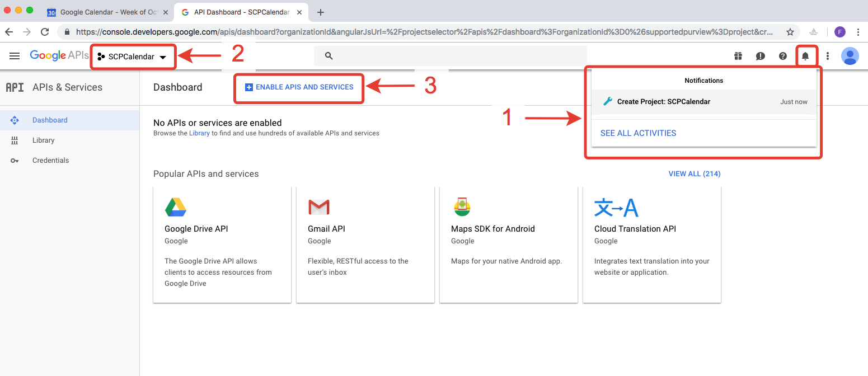Image resolution: width=868 pixels, height=376 pixels.
Task: Select the API Dashboard browser tab
Action: [x=242, y=12]
